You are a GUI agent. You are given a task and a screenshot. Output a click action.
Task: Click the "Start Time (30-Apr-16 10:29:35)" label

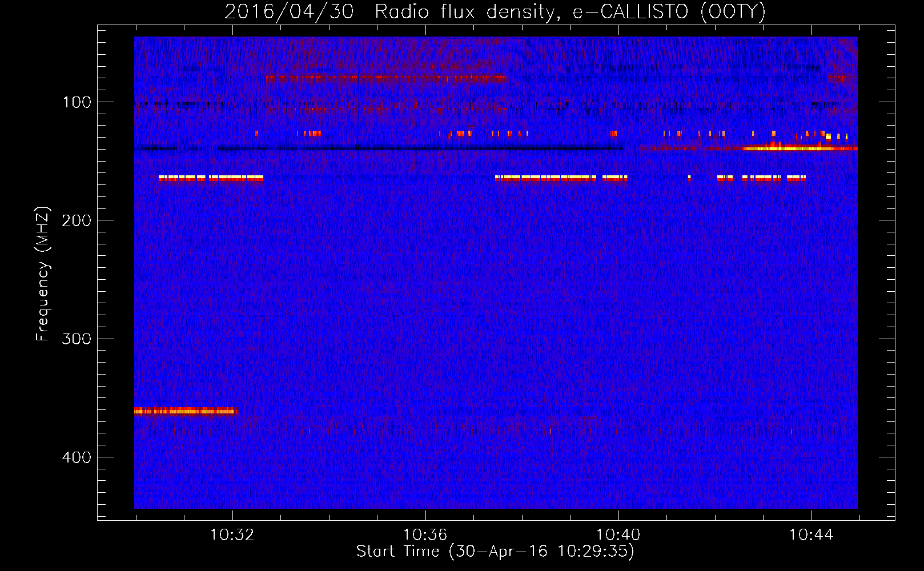[x=495, y=552]
